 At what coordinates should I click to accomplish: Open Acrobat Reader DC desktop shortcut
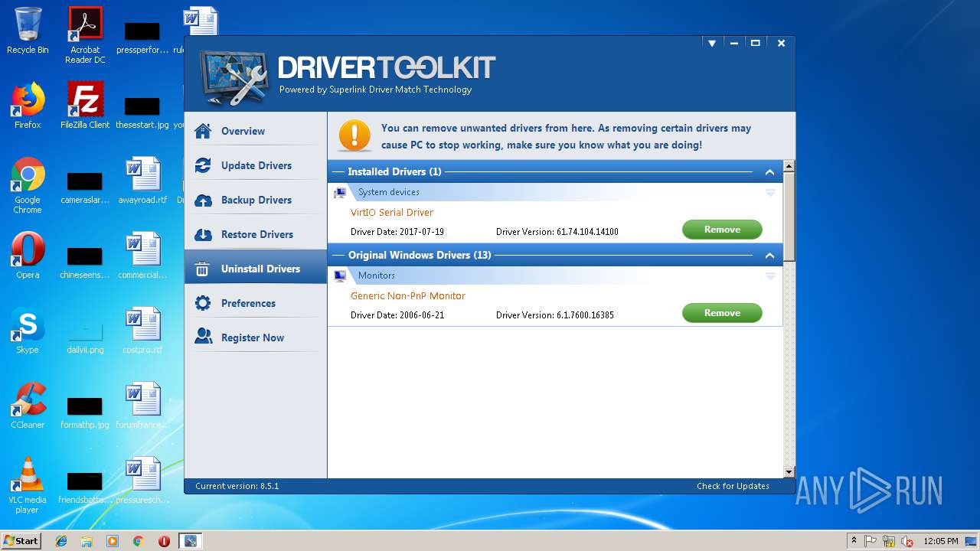pos(85,35)
